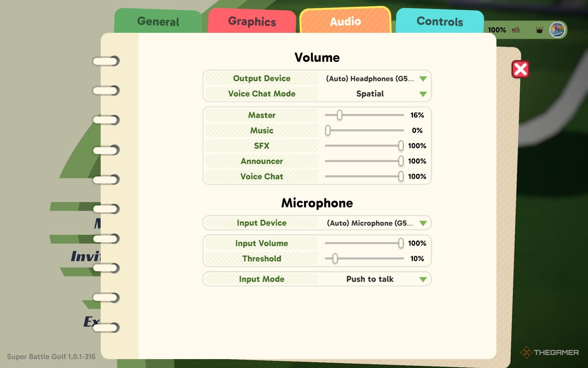Click the Threshold slider handle
The image size is (588, 368).
[x=335, y=259]
